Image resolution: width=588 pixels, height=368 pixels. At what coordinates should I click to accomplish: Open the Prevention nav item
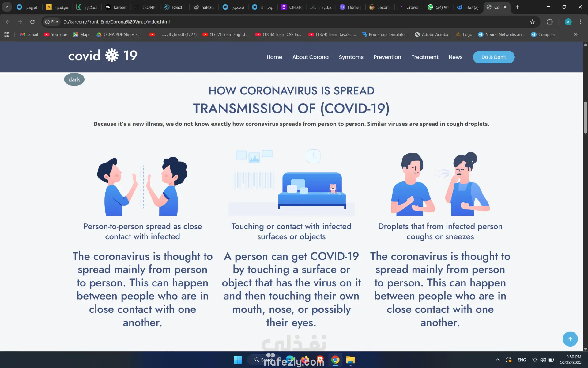pyautogui.click(x=387, y=57)
